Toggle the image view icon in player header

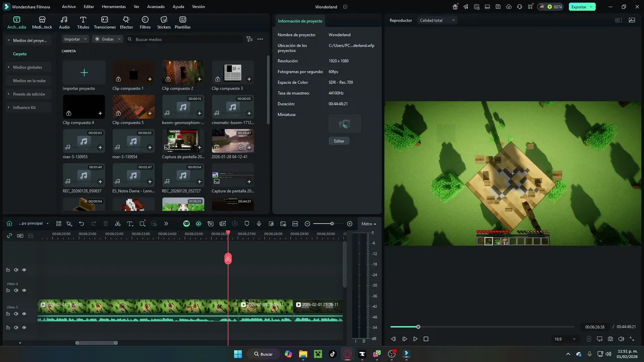(632, 20)
